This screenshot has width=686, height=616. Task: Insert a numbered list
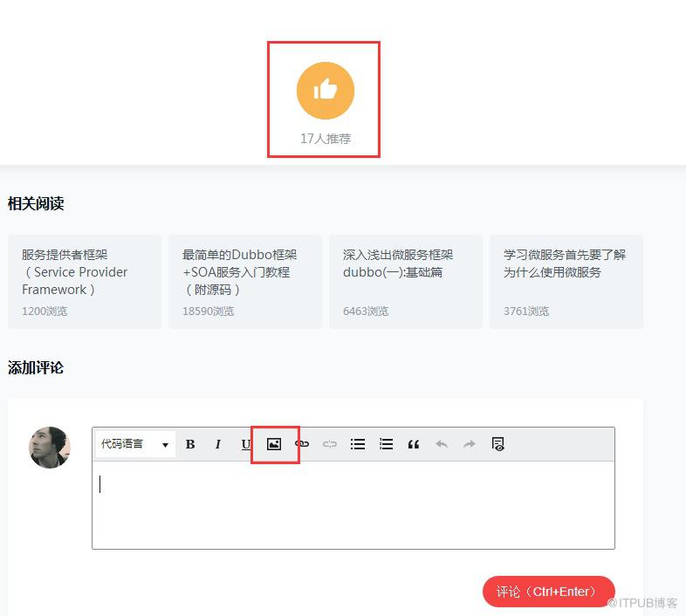(x=386, y=444)
